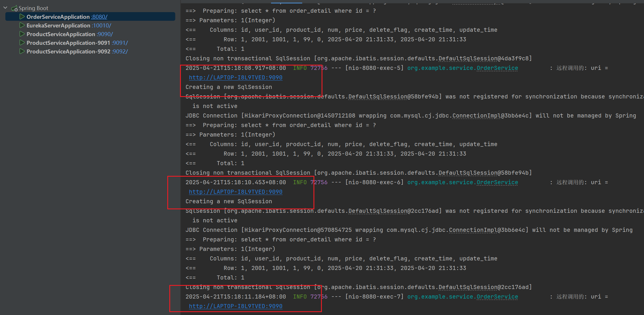Click run icon beside ProductServiceApplication-9092
644x315 pixels.
click(22, 51)
